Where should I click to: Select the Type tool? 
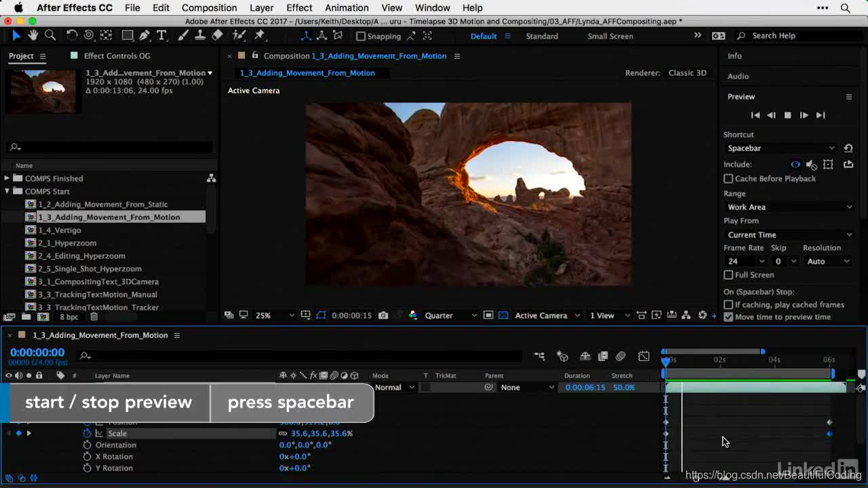point(161,35)
